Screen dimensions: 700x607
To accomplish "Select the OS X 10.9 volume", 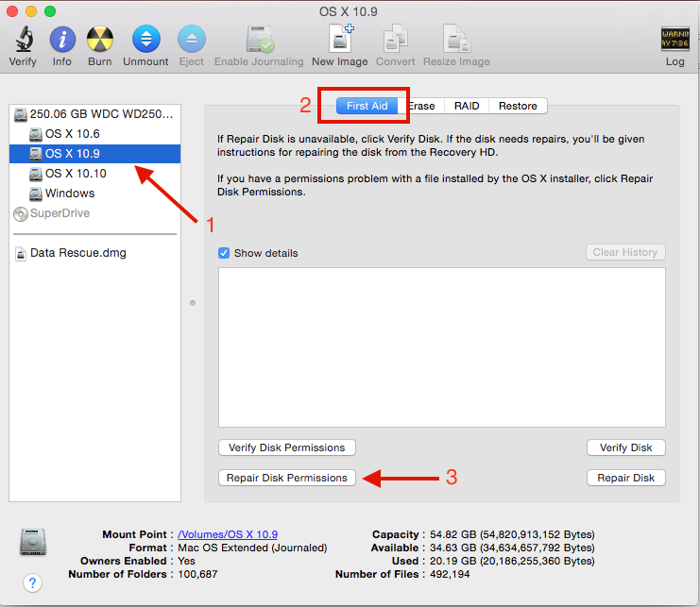I will (94, 154).
